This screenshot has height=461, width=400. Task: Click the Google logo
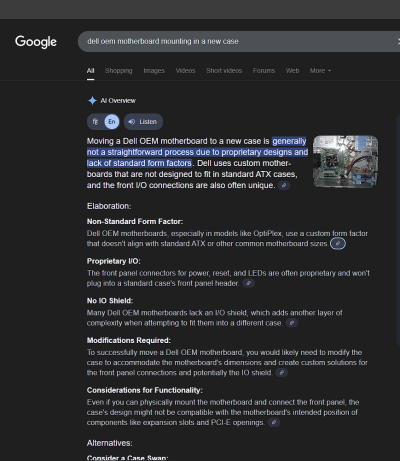pyautogui.click(x=36, y=42)
